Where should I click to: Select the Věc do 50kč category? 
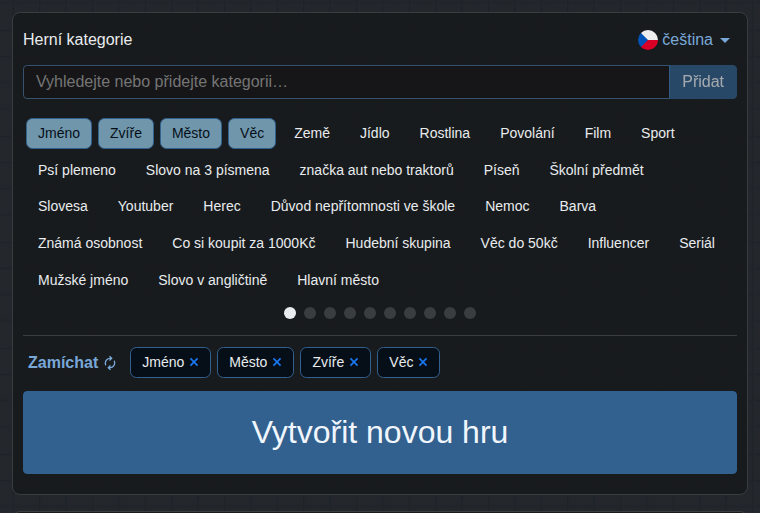point(519,243)
